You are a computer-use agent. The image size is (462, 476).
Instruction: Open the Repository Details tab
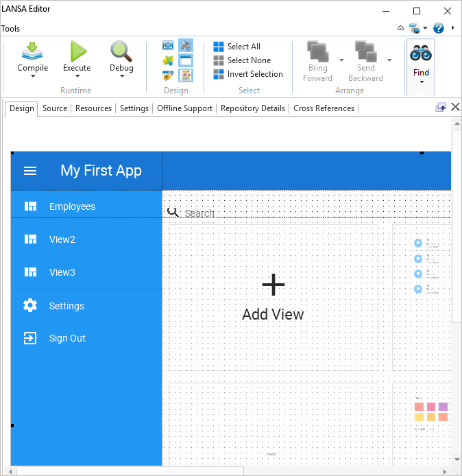coord(253,108)
